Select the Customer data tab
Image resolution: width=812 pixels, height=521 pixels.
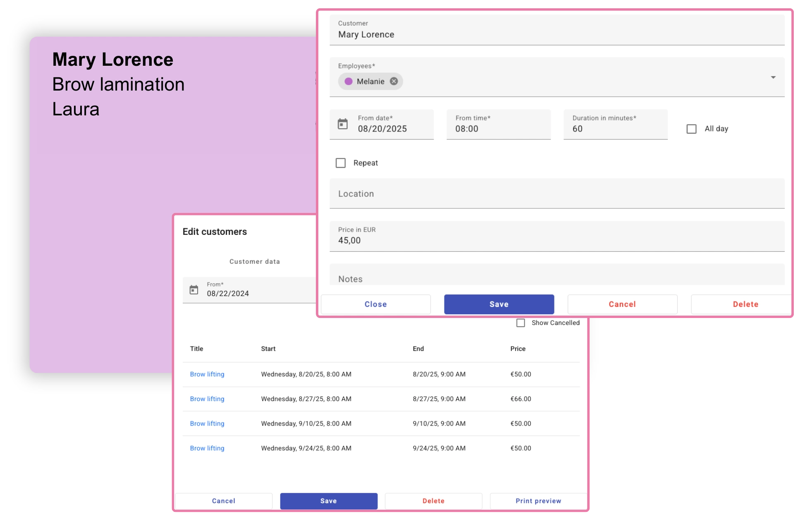(255, 261)
